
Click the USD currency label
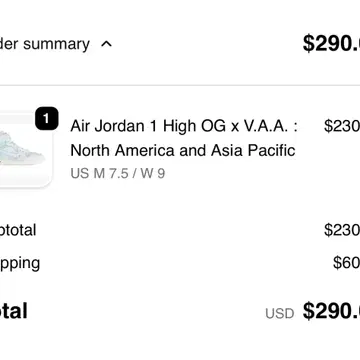(x=280, y=314)
